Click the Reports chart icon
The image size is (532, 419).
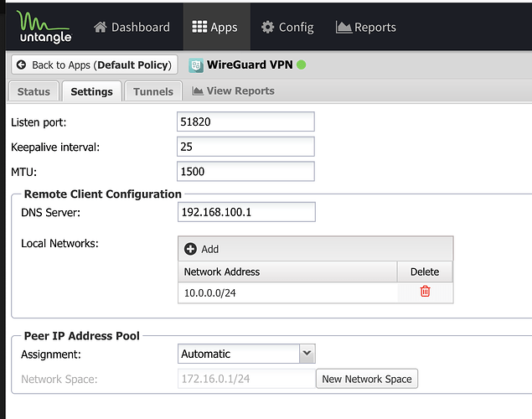343,27
